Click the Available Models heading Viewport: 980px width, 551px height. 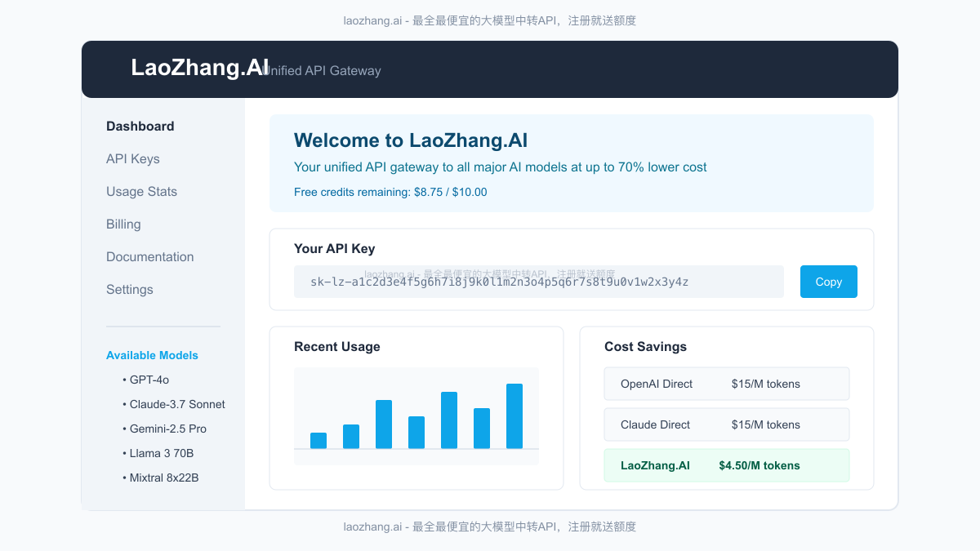click(152, 355)
